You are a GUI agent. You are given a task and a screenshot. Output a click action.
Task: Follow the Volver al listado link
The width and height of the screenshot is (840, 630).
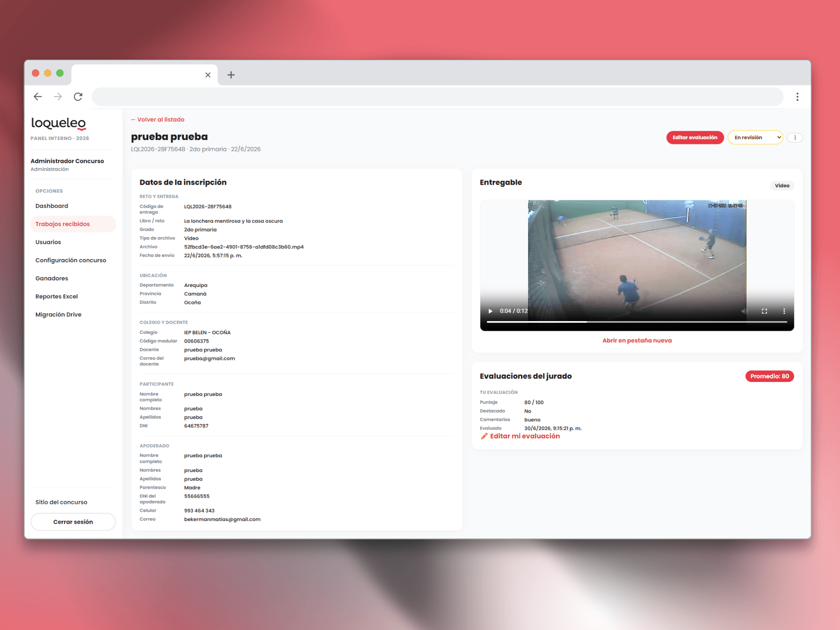click(x=157, y=119)
